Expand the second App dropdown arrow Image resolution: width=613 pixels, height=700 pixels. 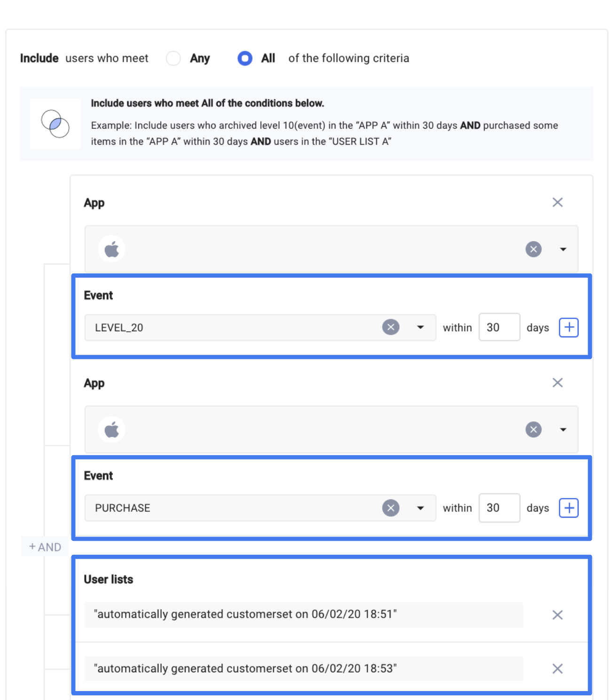tap(563, 429)
